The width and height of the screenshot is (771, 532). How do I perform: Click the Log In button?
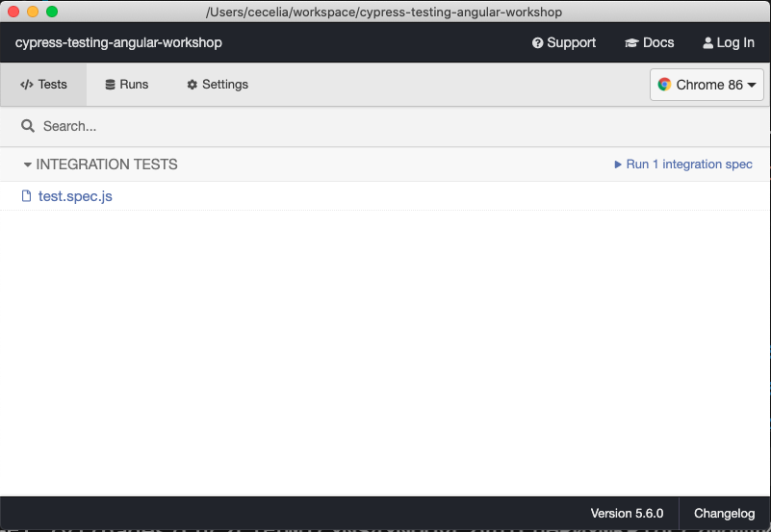[729, 42]
